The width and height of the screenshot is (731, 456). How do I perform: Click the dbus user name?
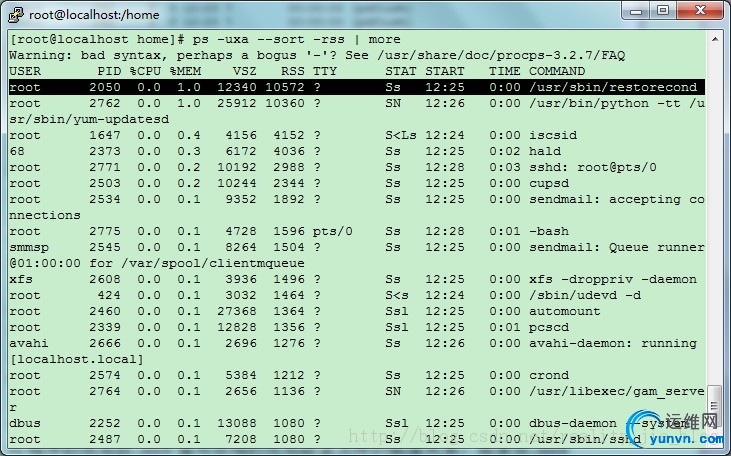click(x=25, y=423)
